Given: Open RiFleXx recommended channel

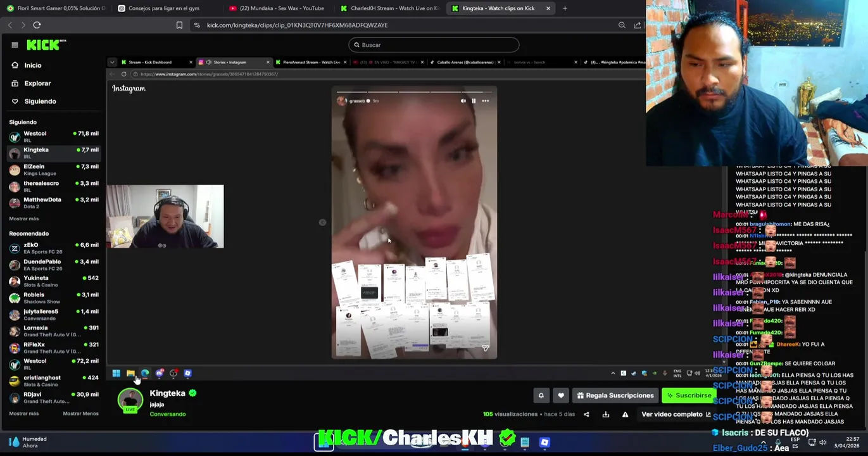Looking at the screenshot, I should tap(54, 347).
